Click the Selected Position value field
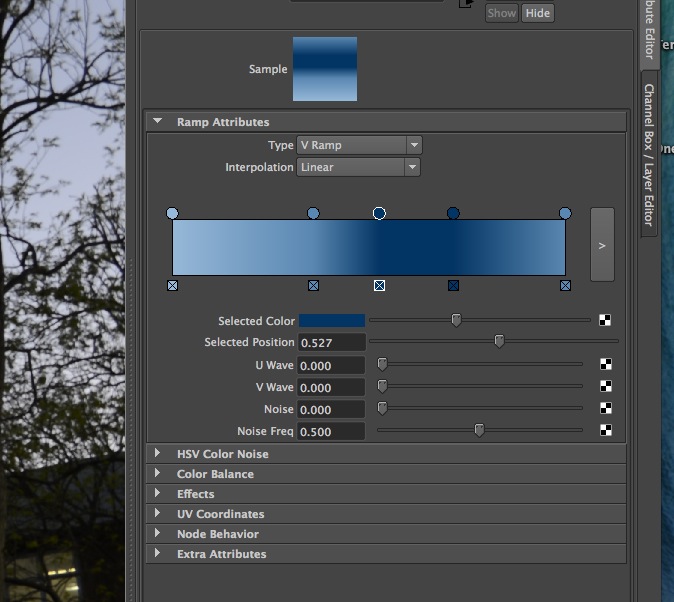674x602 pixels. (331, 343)
